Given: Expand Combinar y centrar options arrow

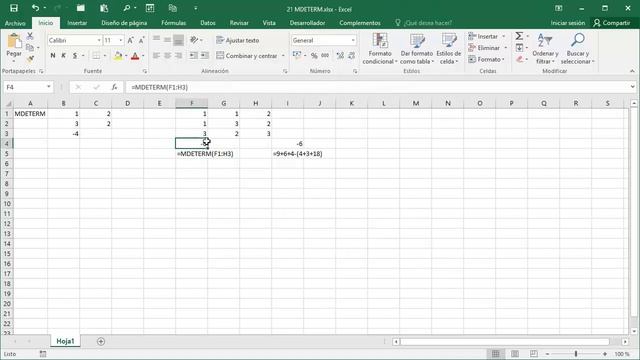Looking at the screenshot, I should [283, 56].
